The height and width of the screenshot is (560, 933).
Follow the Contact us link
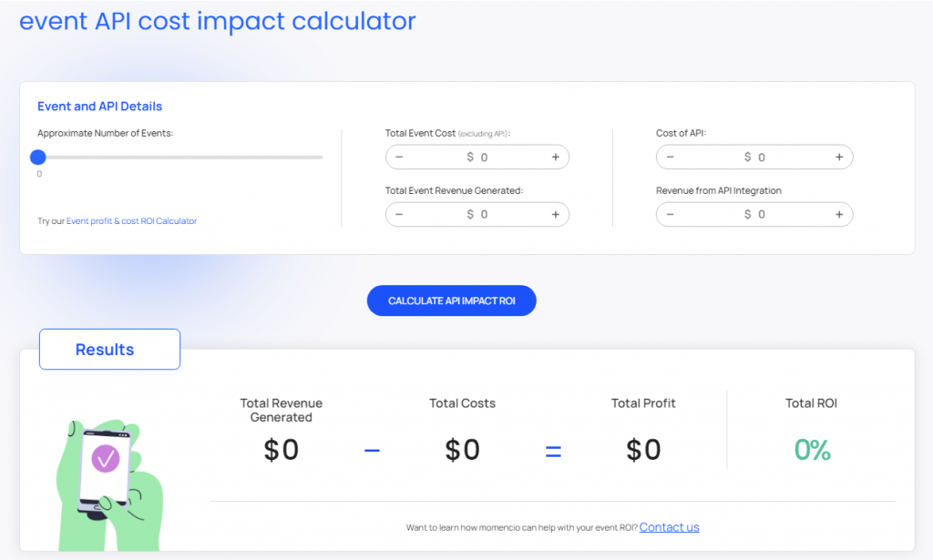pyautogui.click(x=669, y=527)
